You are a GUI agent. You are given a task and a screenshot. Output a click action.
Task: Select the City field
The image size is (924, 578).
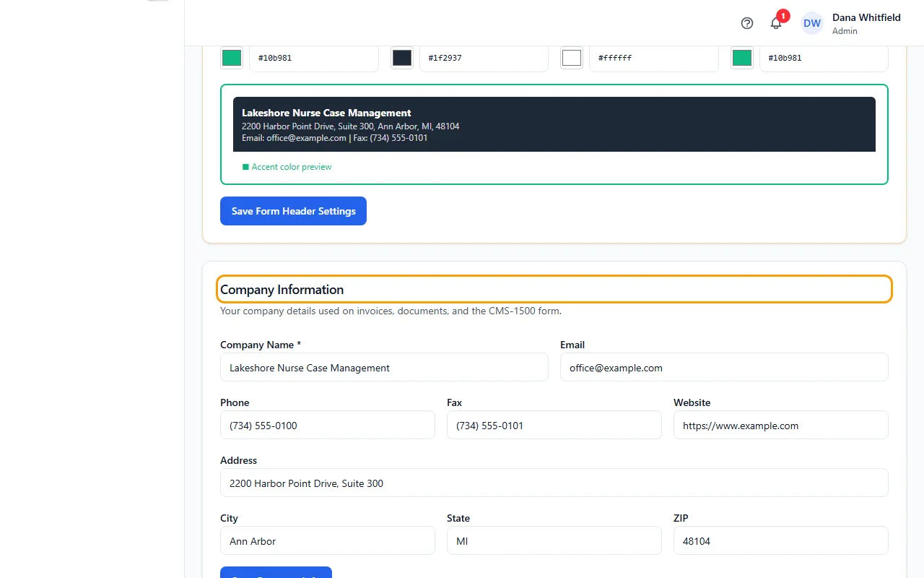pyautogui.click(x=328, y=541)
